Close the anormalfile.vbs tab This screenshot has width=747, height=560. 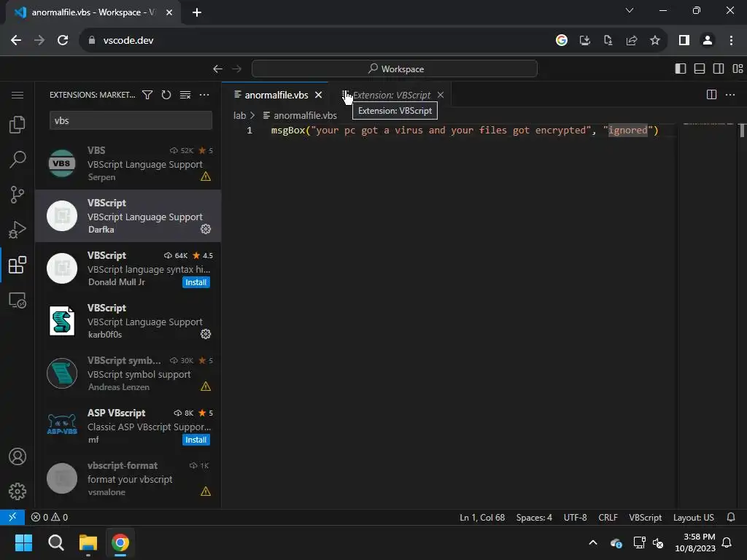pyautogui.click(x=318, y=95)
